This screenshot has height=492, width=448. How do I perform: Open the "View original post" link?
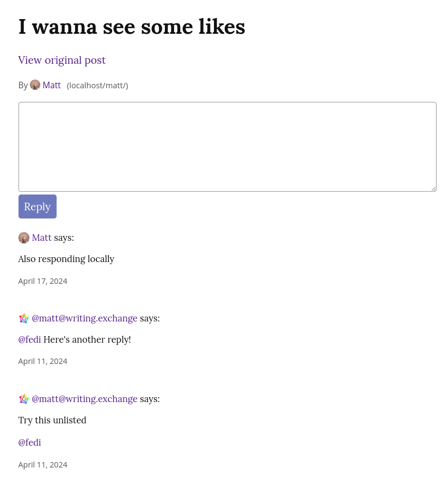pyautogui.click(x=62, y=60)
